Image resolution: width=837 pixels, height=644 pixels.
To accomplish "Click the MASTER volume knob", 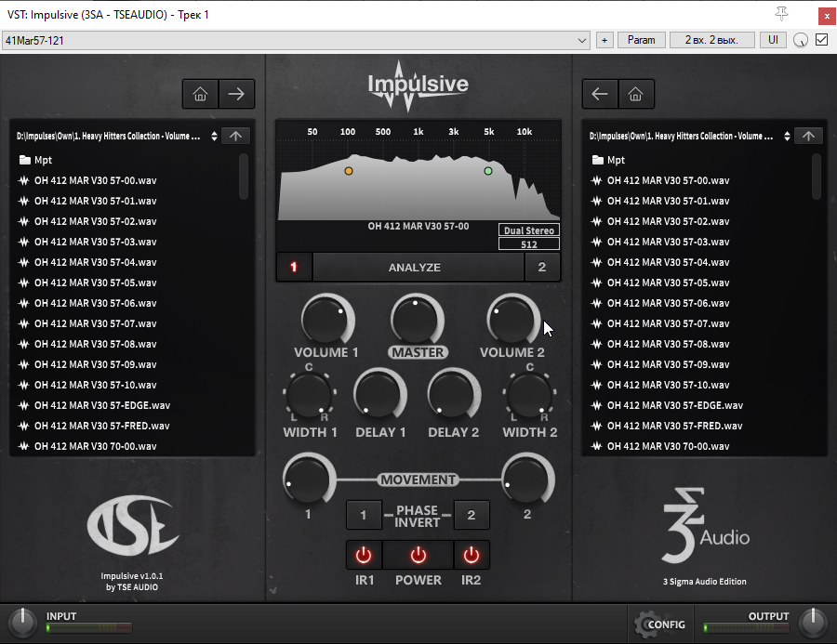I will [x=416, y=320].
